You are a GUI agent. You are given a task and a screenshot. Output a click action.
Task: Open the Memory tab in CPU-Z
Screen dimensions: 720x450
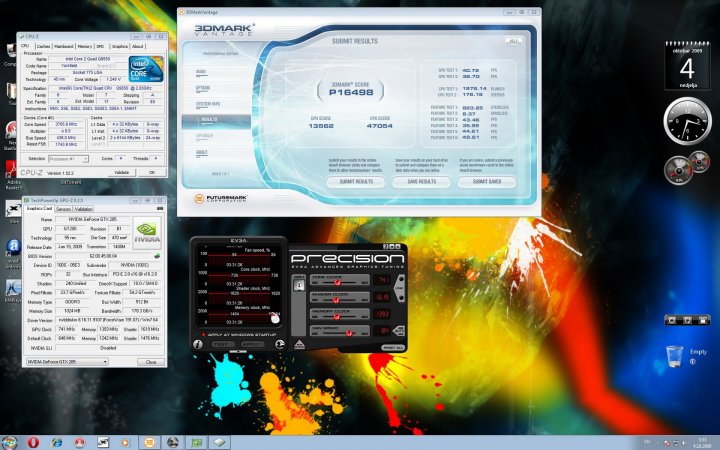(84, 46)
